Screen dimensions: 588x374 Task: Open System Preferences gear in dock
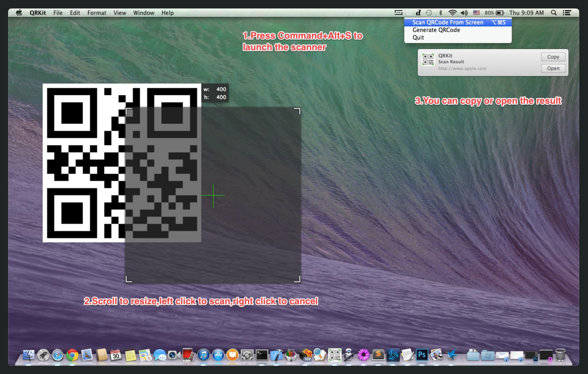click(247, 355)
